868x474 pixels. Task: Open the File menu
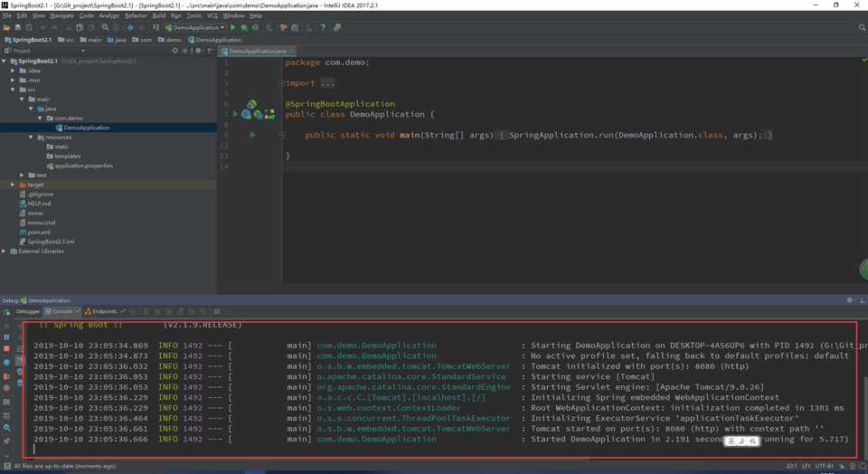click(x=7, y=15)
